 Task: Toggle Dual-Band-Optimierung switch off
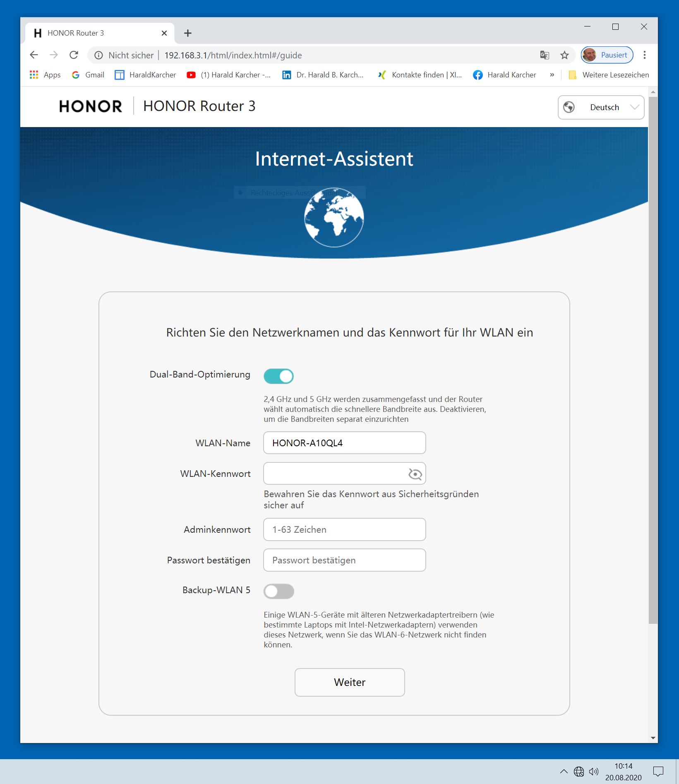coord(279,376)
